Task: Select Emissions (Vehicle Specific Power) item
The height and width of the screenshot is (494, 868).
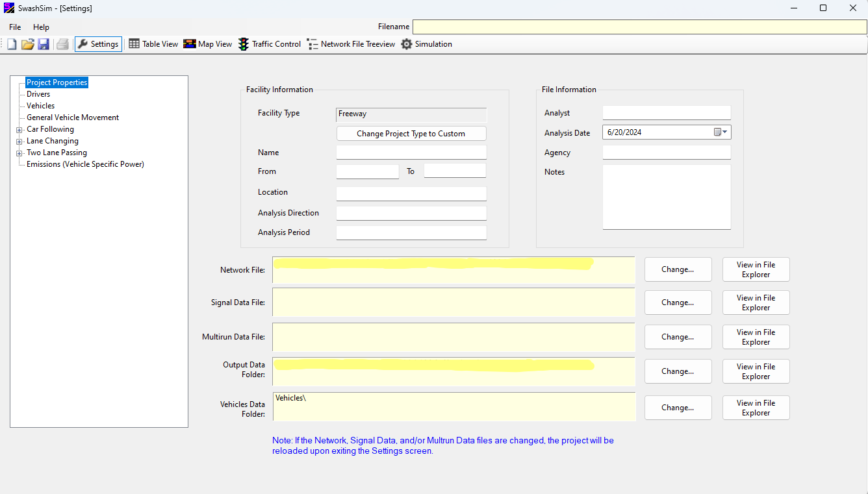Action: (x=85, y=164)
